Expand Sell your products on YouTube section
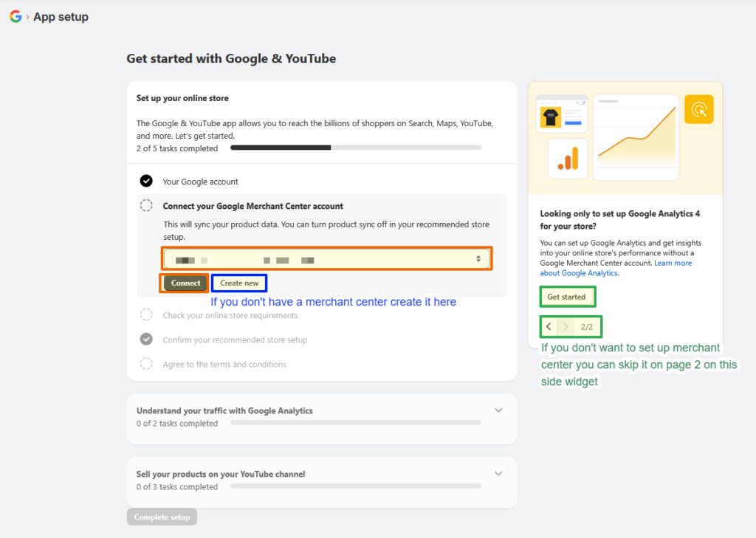756x538 pixels. click(x=498, y=474)
